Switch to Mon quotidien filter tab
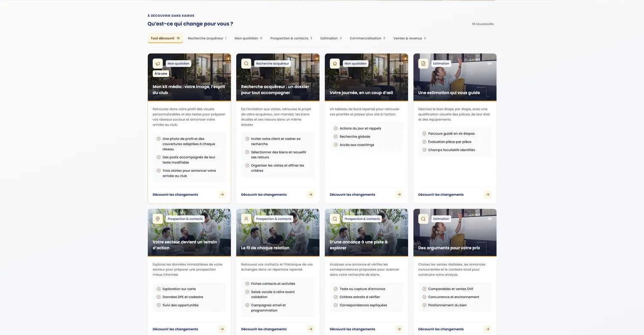The image size is (644, 335). pos(248,38)
